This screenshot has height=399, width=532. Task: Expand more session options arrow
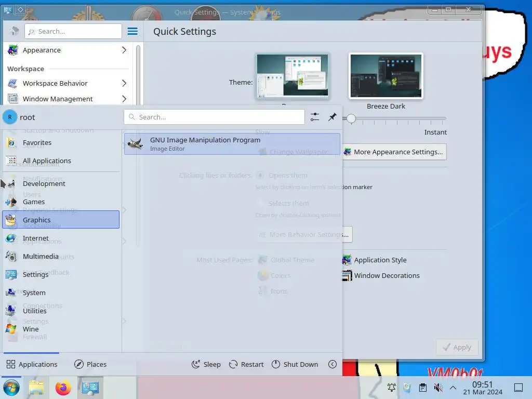click(x=332, y=364)
